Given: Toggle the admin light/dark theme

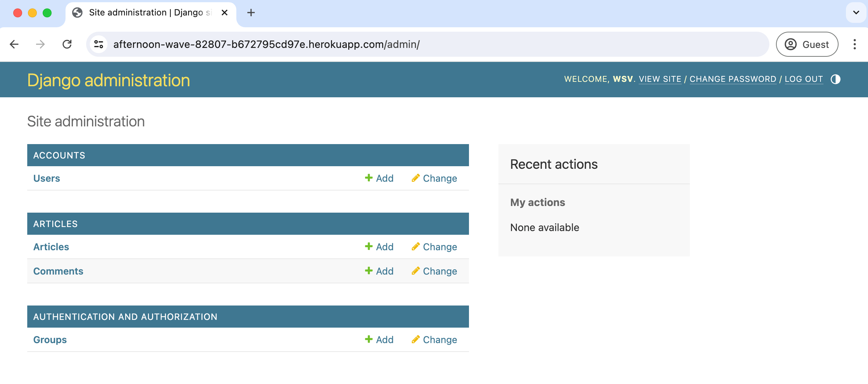Looking at the screenshot, I should pyautogui.click(x=836, y=79).
